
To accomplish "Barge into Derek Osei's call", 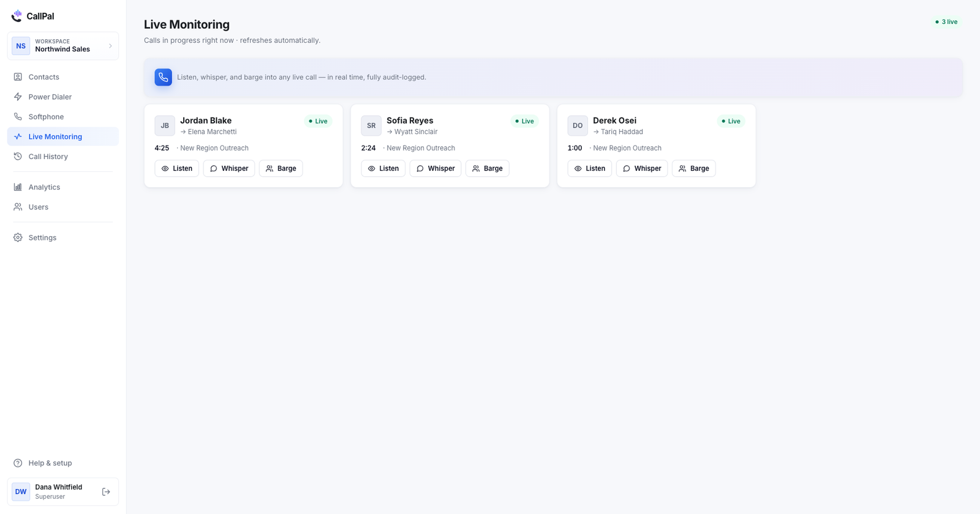I will 694,168.
